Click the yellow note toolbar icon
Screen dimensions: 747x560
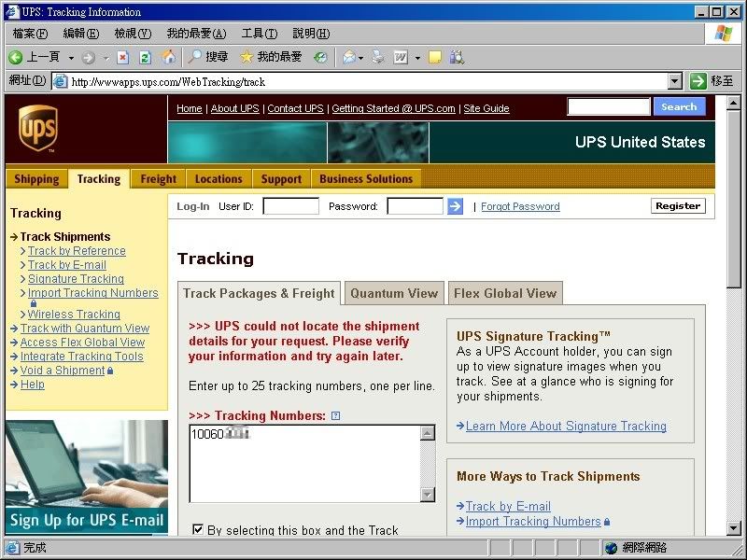[435, 58]
